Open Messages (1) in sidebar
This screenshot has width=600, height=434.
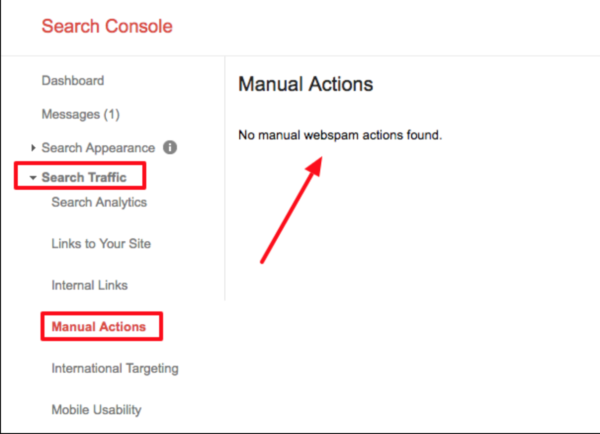(80, 114)
